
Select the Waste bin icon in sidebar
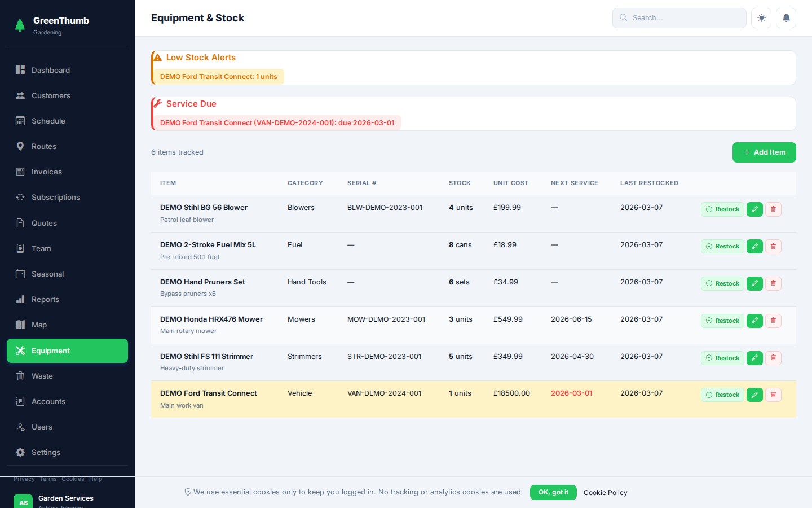tap(20, 376)
